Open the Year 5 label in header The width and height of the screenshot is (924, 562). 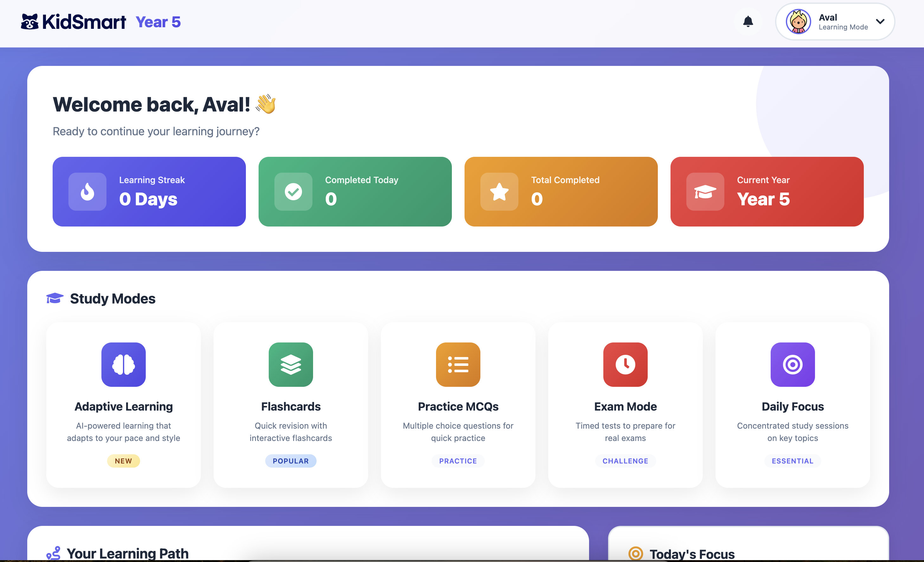click(x=158, y=22)
